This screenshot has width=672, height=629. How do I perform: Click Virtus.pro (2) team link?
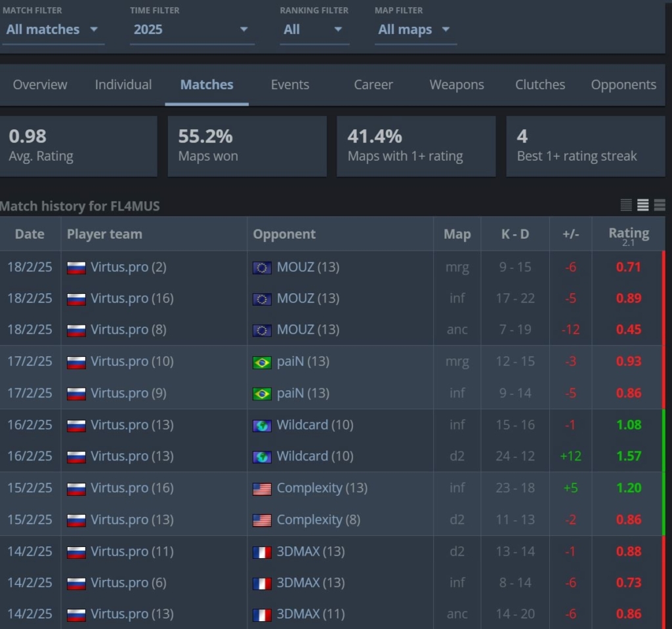click(128, 267)
